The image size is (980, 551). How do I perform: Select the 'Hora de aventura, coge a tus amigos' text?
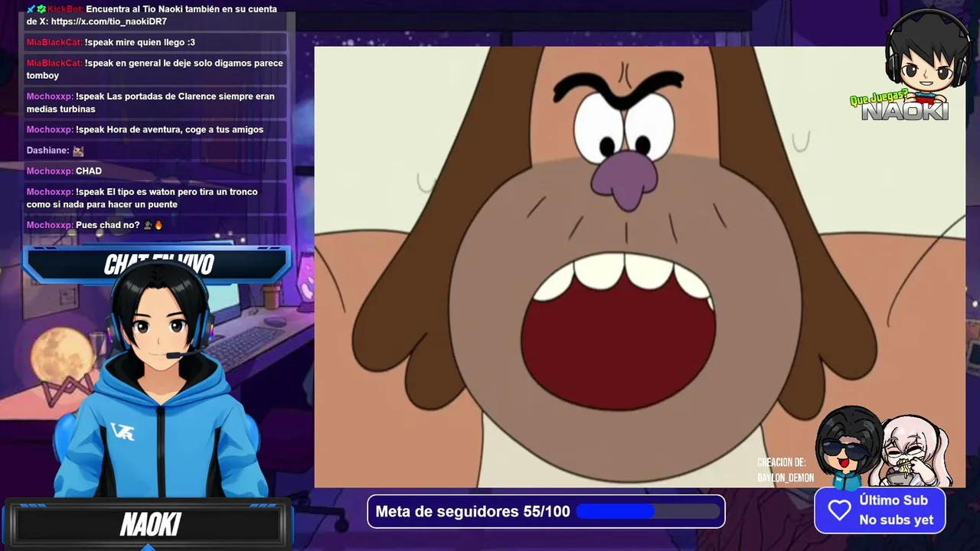click(x=185, y=129)
